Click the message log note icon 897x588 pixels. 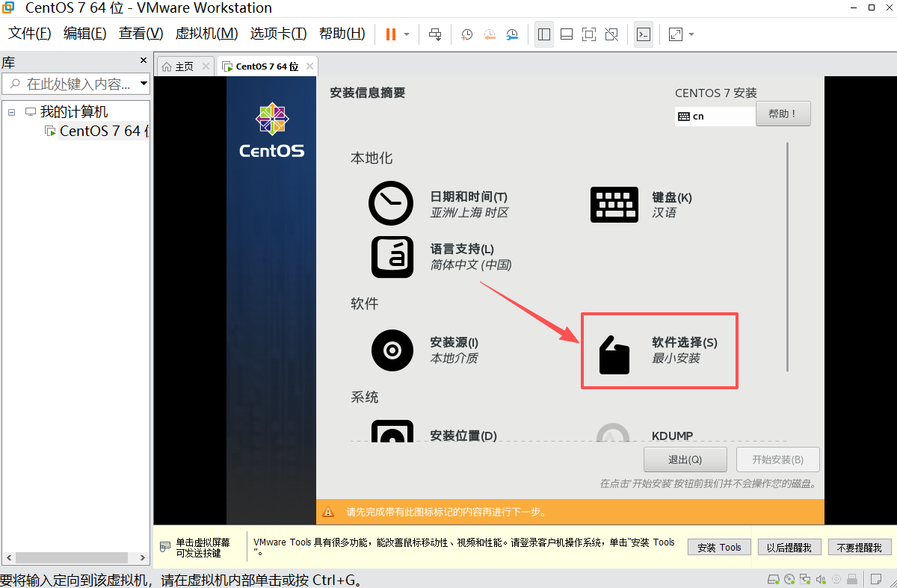click(x=875, y=579)
